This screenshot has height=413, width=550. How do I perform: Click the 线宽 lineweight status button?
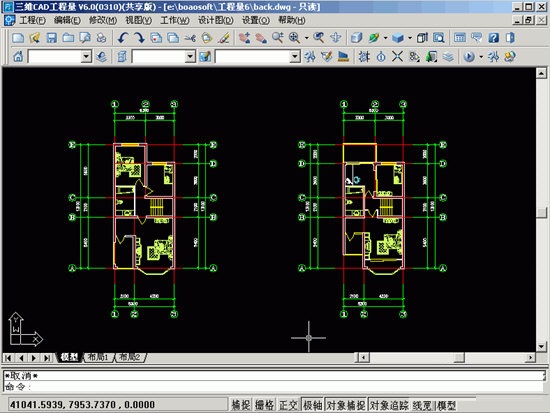point(422,405)
